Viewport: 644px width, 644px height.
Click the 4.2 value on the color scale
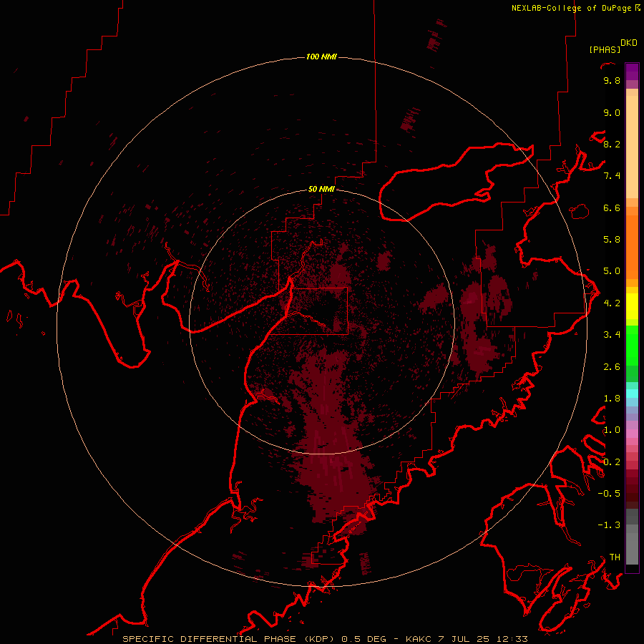click(612, 303)
